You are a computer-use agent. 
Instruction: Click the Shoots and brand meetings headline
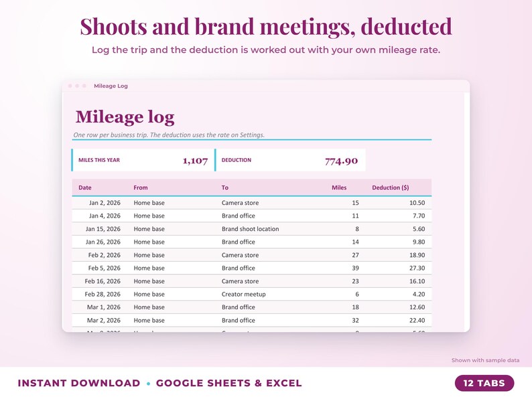[x=265, y=26]
